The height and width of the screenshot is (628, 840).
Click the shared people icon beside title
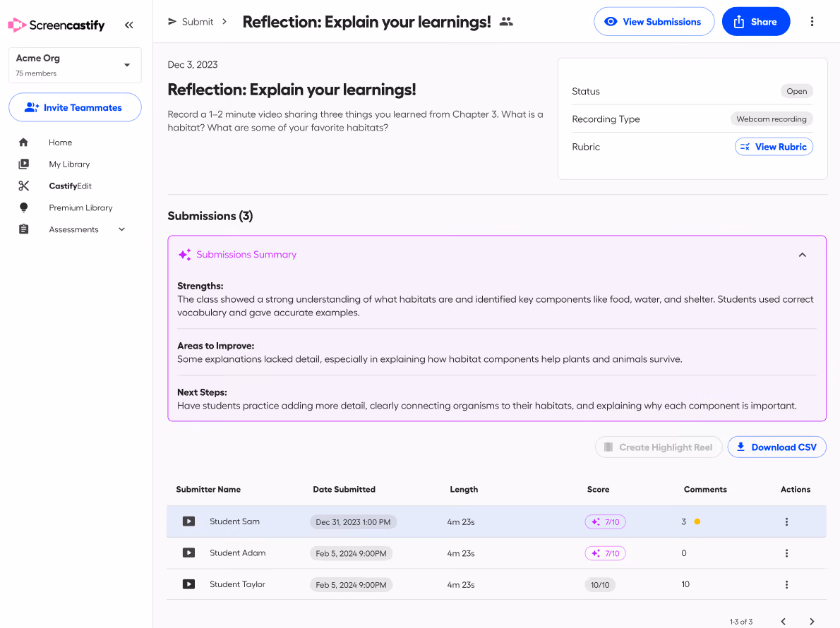tap(506, 22)
